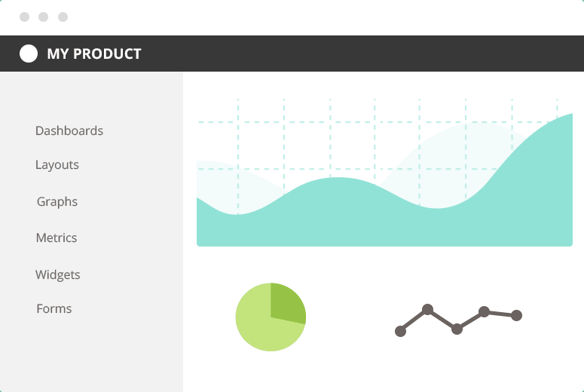Go to the Graphs section
This screenshot has width=584, height=392.
coord(57,201)
